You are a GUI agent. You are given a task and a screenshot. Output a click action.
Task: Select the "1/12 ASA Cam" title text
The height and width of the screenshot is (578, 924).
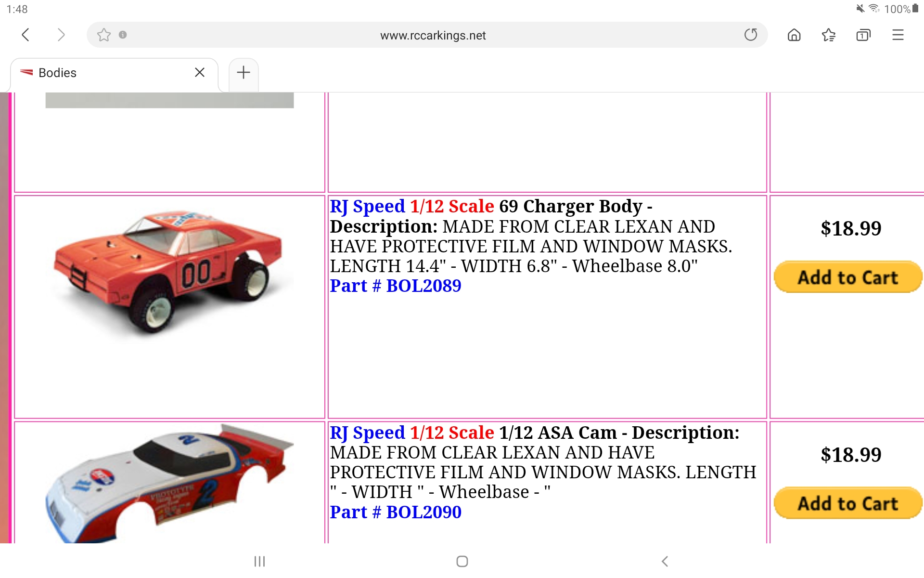coord(558,433)
